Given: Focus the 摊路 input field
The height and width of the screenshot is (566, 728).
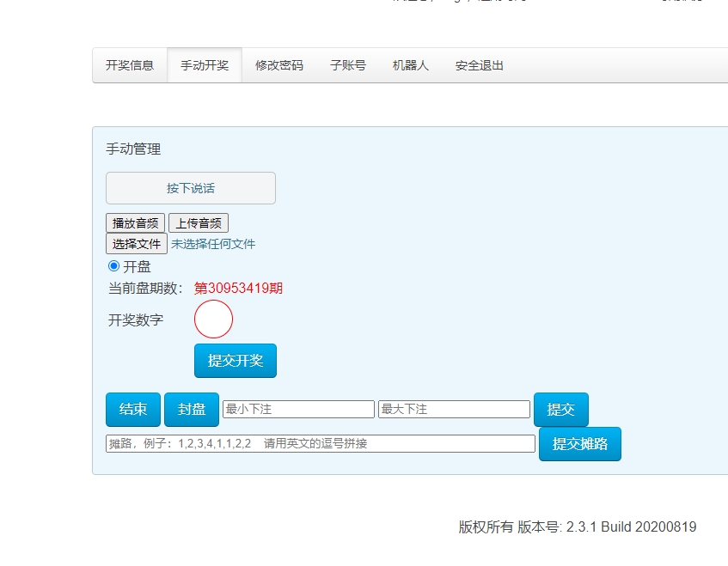Looking at the screenshot, I should tap(321, 443).
